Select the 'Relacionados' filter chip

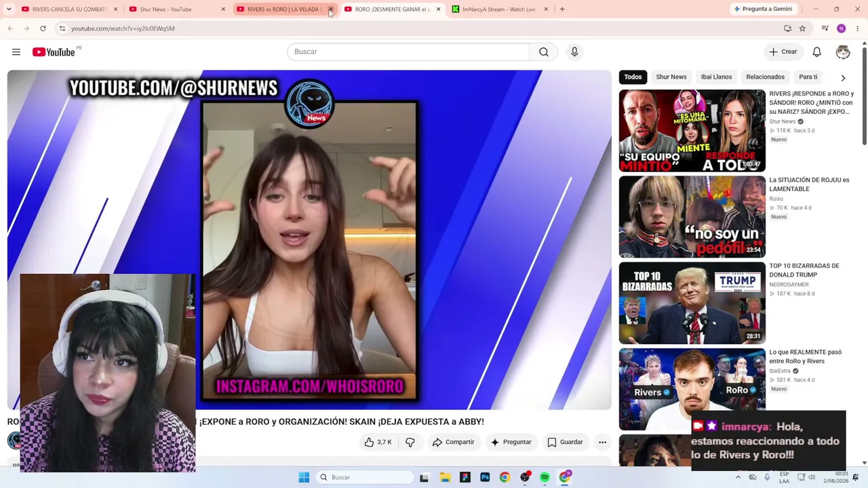pos(765,77)
